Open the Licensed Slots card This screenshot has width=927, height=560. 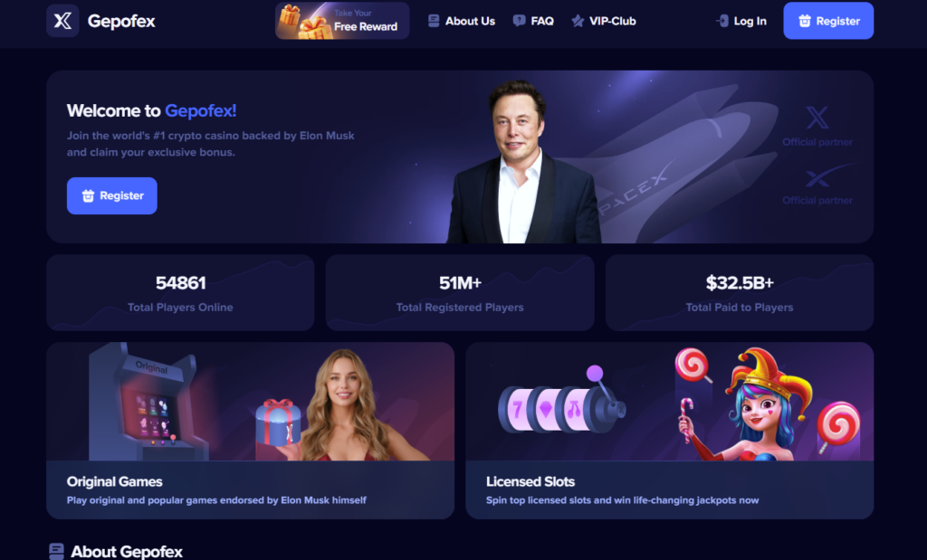tap(669, 430)
